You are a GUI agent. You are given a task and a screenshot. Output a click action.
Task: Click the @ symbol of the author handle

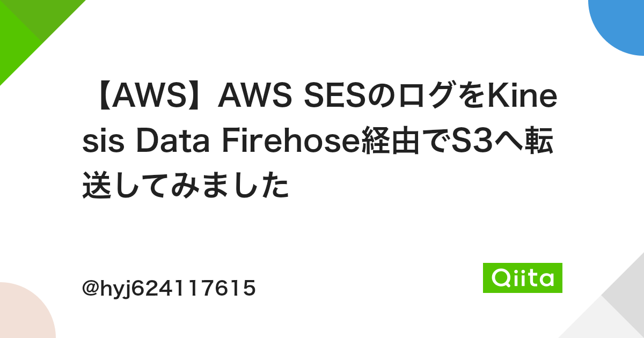point(90,289)
